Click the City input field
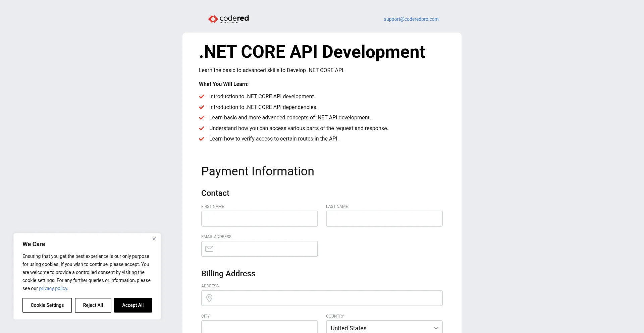644x333 pixels. coord(259,327)
